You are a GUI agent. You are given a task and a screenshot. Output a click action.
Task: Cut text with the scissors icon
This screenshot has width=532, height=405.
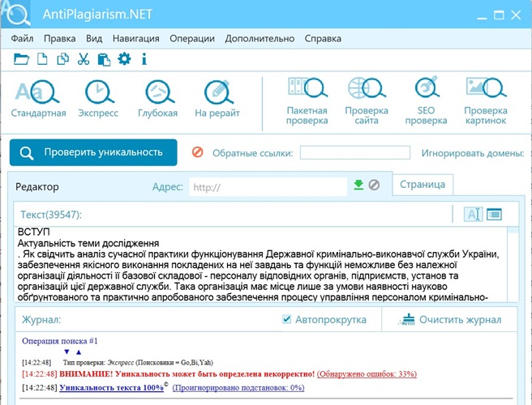(83, 59)
